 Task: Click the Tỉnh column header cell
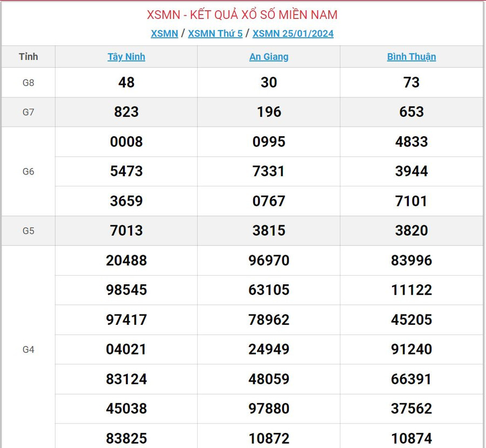click(x=28, y=57)
